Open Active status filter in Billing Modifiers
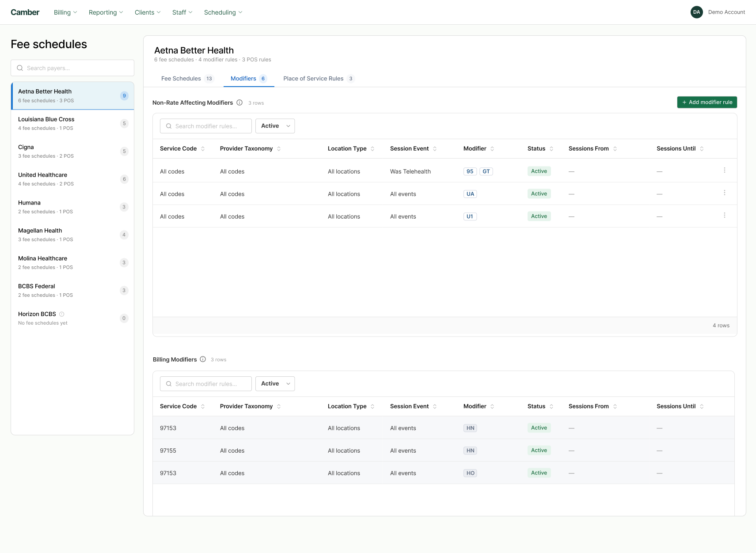Image resolution: width=756 pixels, height=553 pixels. [275, 384]
